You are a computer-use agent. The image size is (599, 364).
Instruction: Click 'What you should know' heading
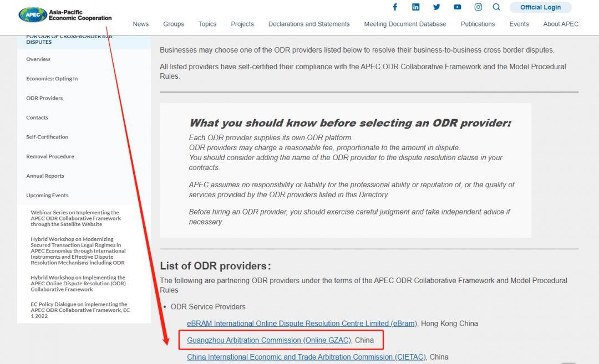click(350, 123)
